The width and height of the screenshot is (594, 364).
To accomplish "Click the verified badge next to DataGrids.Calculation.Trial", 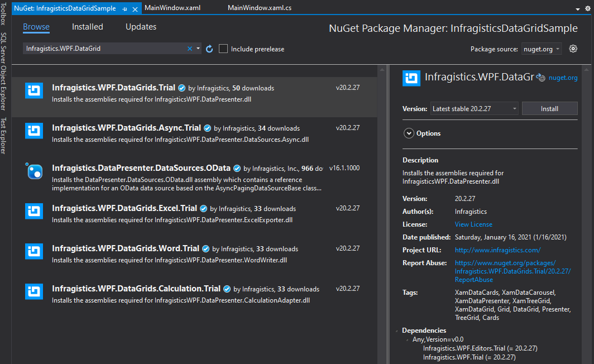I will (227, 289).
